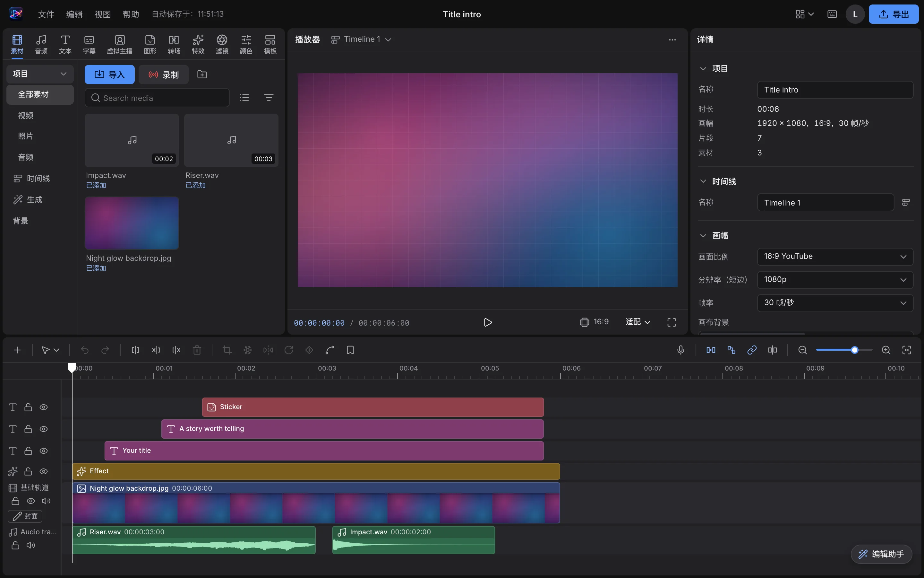Screen dimensions: 924x578
Task: Lock the Your title text track
Action: (x=28, y=451)
